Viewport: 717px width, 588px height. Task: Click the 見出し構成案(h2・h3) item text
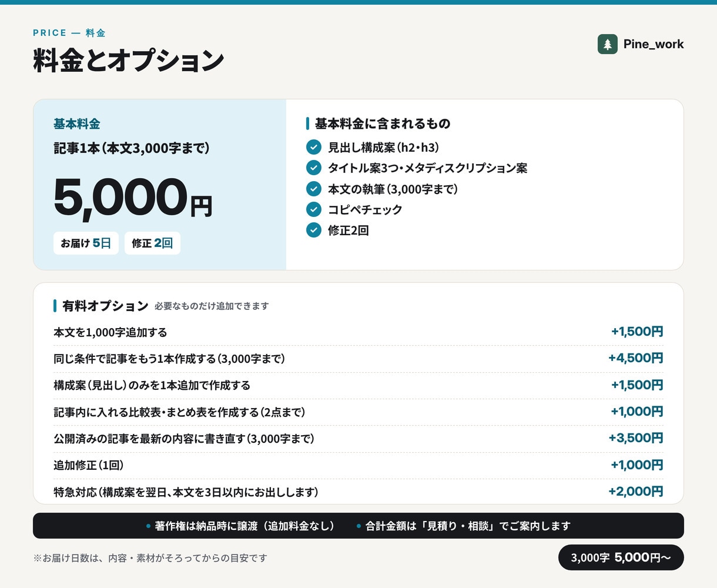click(384, 147)
